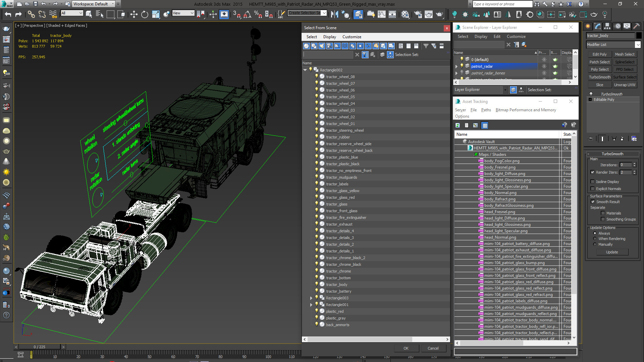
Task: Toggle Display Lights filter in Select From Scene
Action: click(322, 46)
